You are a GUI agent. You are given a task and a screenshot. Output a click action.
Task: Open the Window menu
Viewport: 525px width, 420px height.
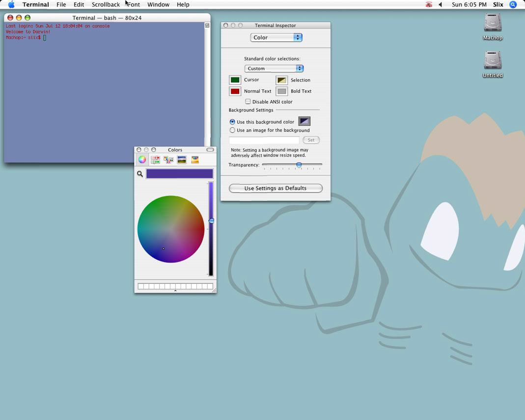coord(158,4)
